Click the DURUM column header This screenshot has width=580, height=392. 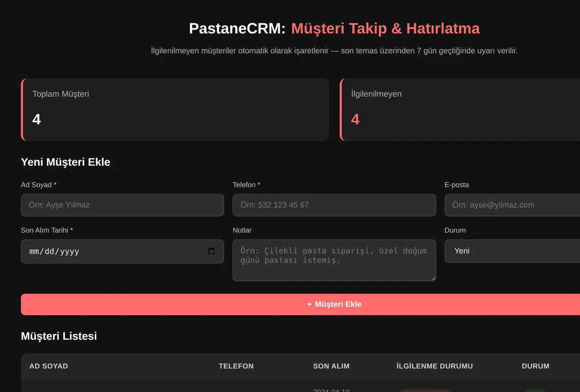click(x=536, y=366)
